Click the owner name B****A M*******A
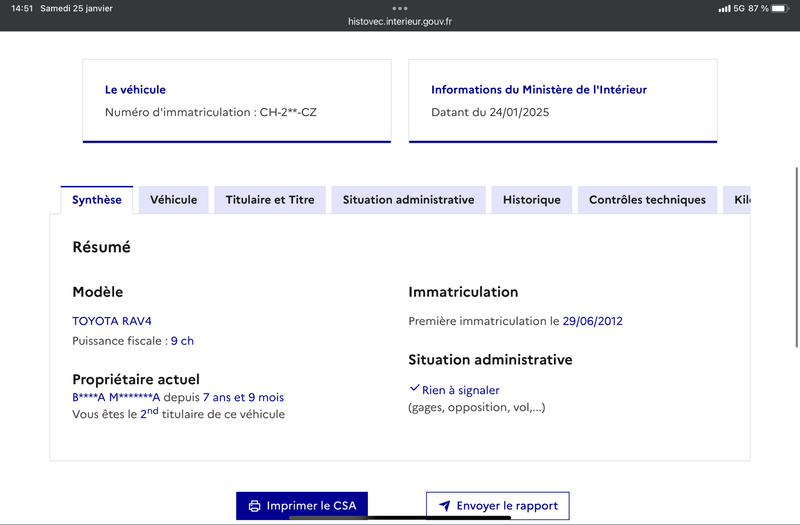800x525 pixels. (x=116, y=397)
